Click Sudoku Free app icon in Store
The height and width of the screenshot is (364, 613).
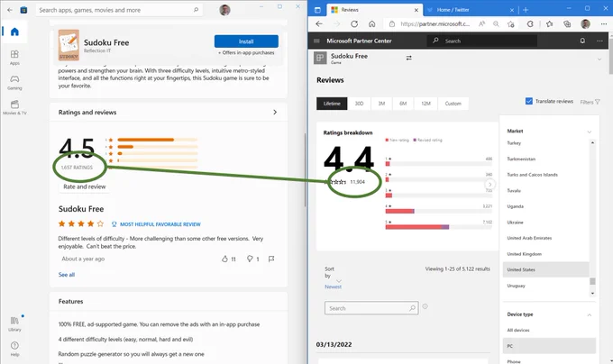(x=69, y=45)
